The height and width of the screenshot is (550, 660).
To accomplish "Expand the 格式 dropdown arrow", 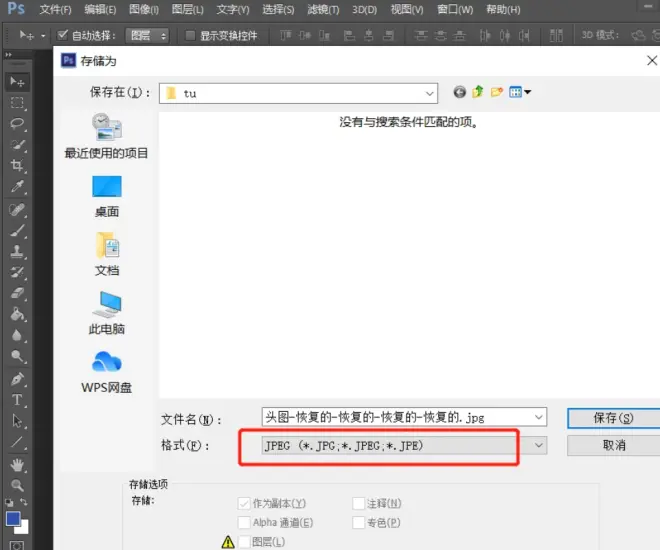I will (538, 445).
